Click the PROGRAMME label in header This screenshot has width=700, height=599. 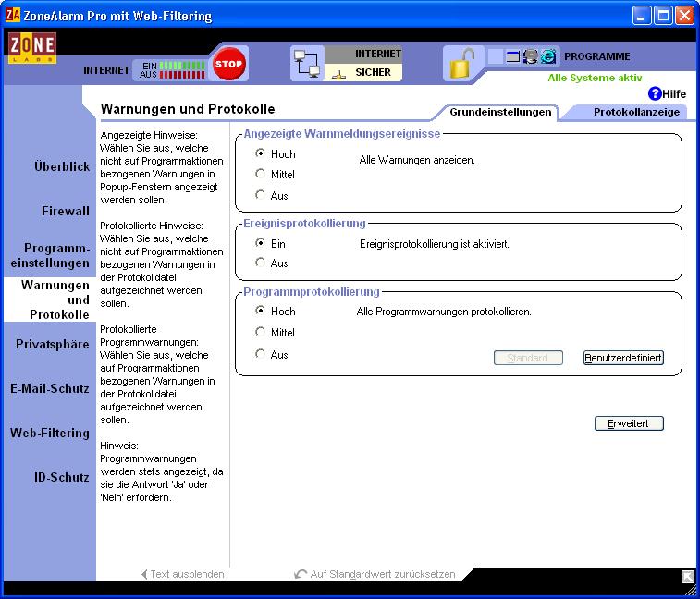coord(596,56)
